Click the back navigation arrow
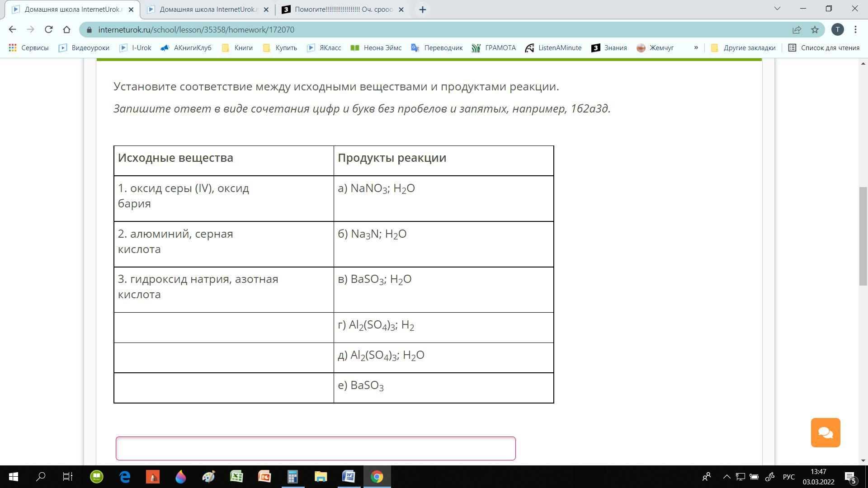 (x=12, y=29)
